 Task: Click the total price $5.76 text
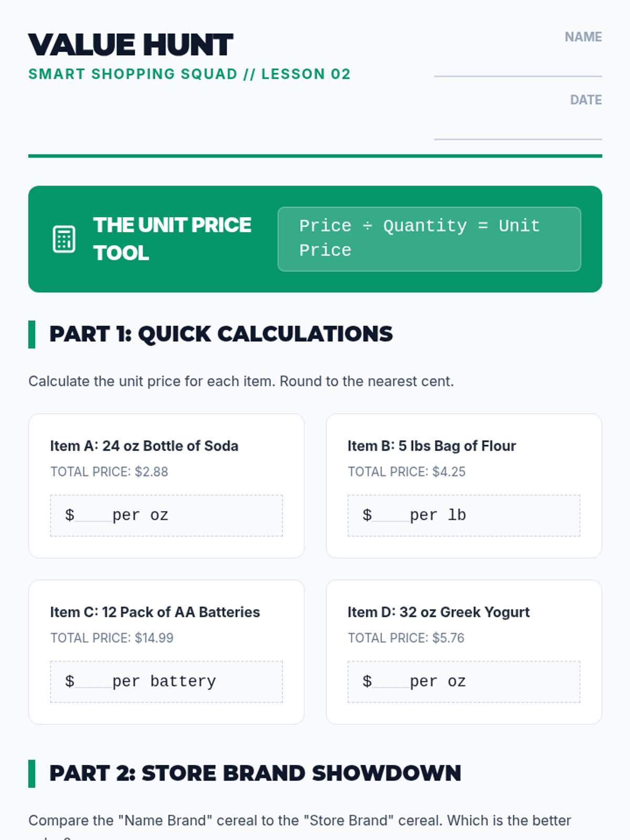click(406, 638)
